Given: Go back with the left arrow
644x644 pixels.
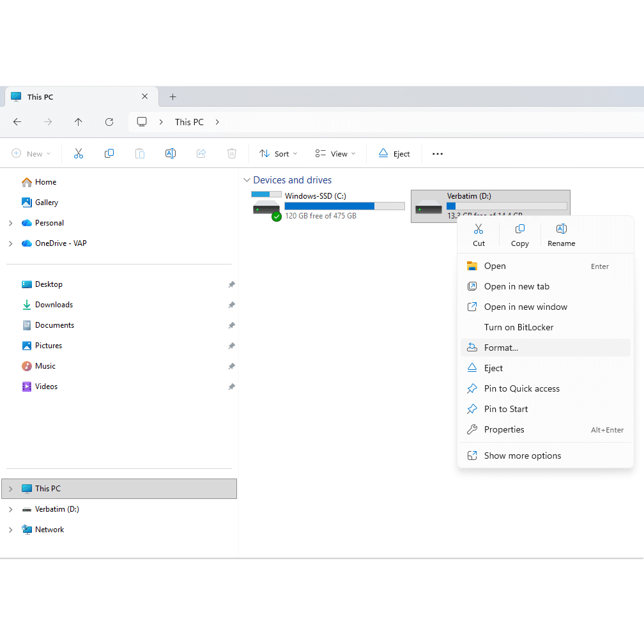Looking at the screenshot, I should 17,122.
